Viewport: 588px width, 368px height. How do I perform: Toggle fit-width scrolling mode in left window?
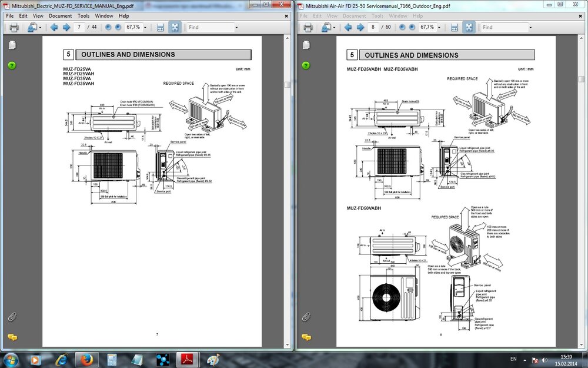161,27
